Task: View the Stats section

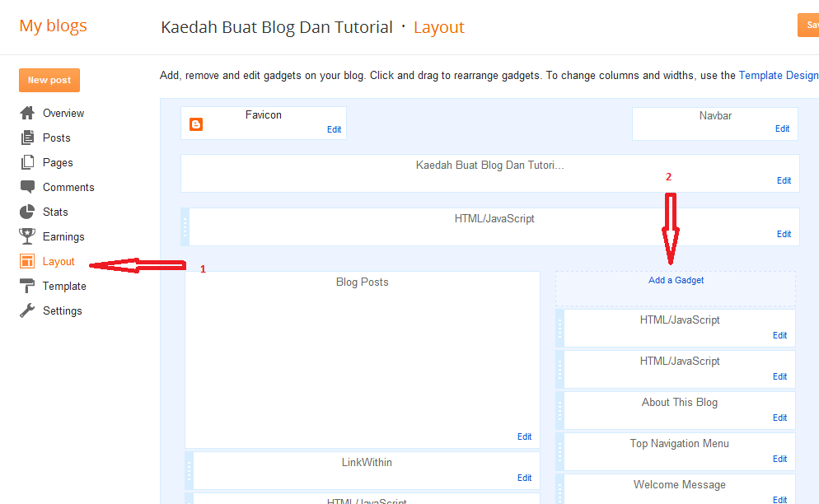Action: 55,212
